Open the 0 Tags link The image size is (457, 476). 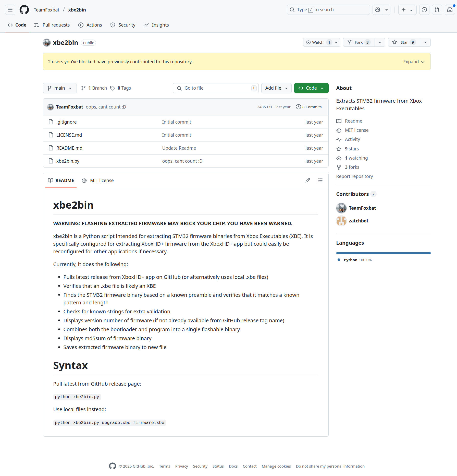pos(121,88)
